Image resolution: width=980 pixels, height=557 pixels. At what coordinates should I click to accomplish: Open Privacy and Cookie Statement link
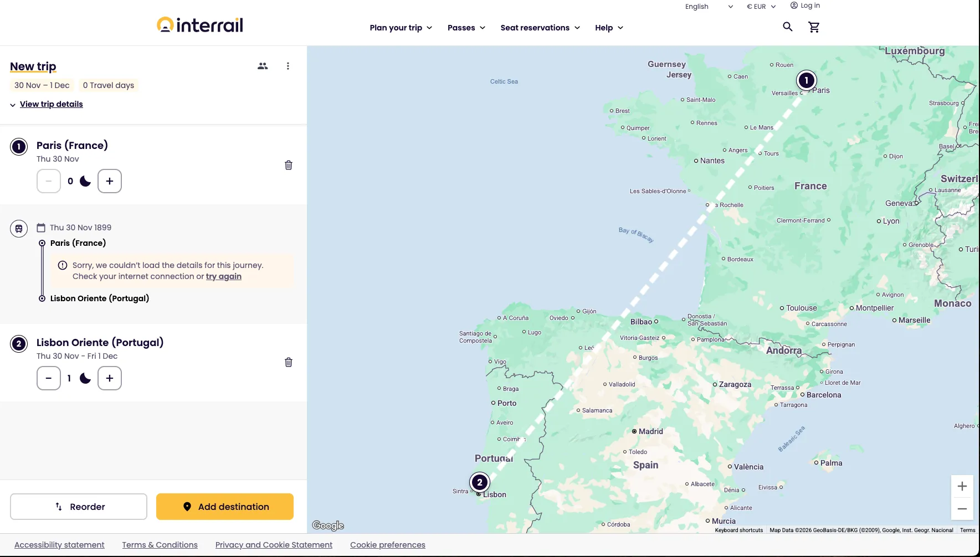[274, 545]
